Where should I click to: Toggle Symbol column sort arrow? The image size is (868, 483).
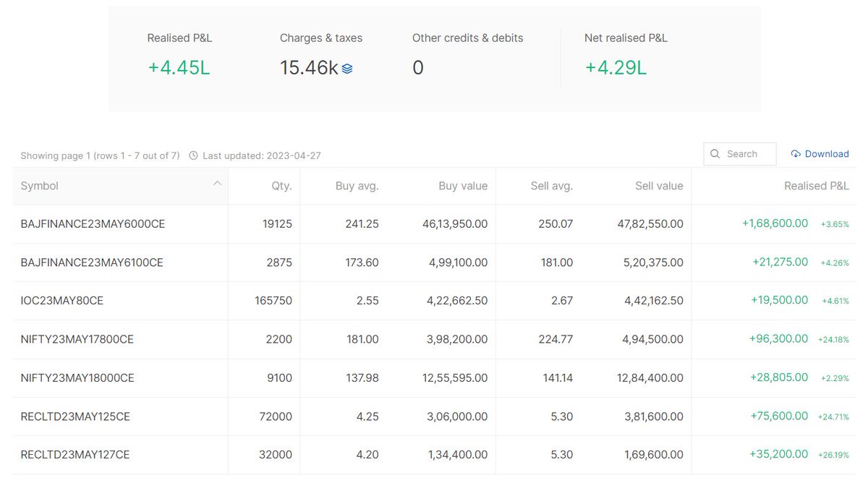tap(217, 184)
